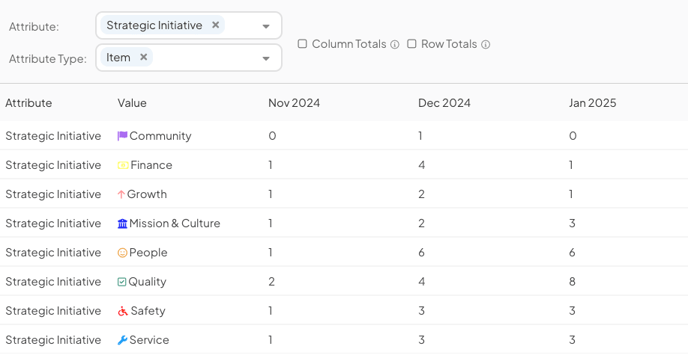Click the red Safety wheelchair icon
Image resolution: width=688 pixels, height=364 pixels.
click(123, 311)
